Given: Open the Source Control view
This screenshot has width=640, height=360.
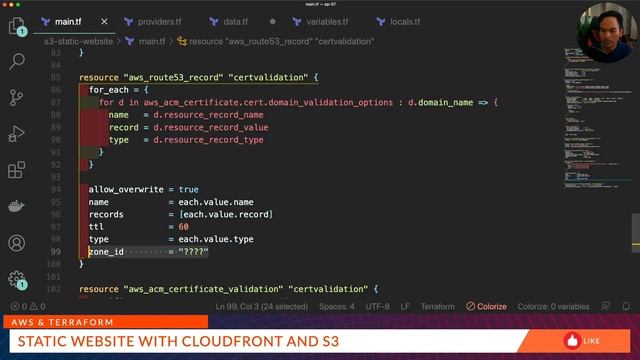Looking at the screenshot, I should click(x=16, y=98).
